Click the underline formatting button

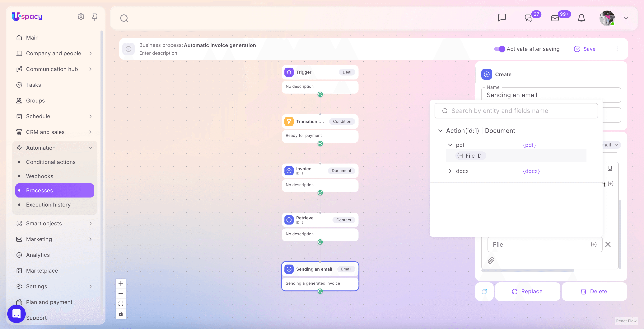pyautogui.click(x=610, y=168)
